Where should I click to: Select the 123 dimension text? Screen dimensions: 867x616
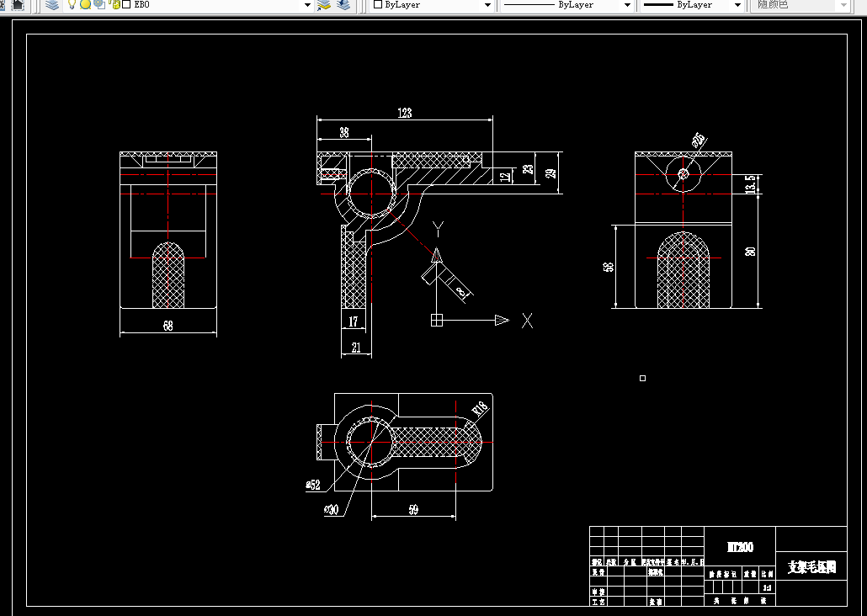coord(405,113)
